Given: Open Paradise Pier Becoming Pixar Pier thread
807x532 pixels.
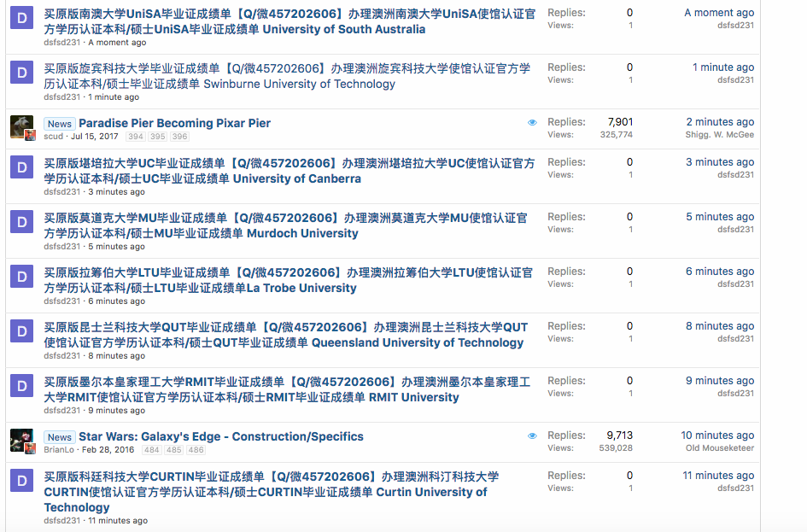Looking at the screenshot, I should (x=174, y=123).
